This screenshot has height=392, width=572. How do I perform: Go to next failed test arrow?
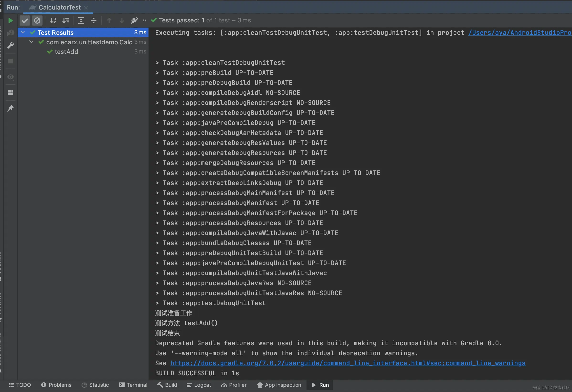[x=122, y=21]
